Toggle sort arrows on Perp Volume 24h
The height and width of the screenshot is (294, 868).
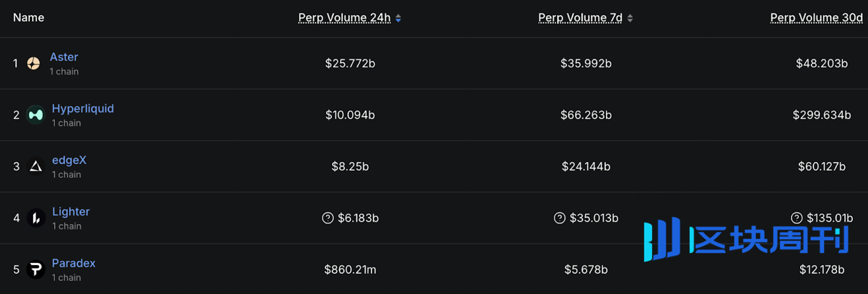point(398,18)
